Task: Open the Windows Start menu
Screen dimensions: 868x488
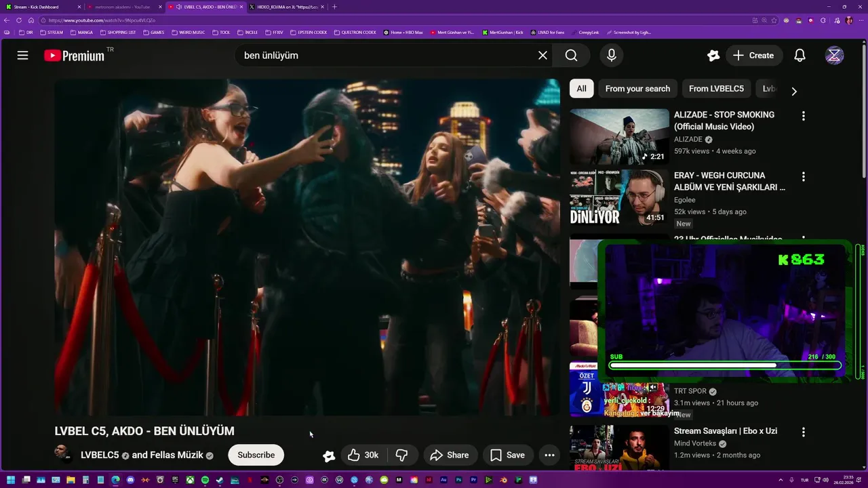Action: [10, 480]
